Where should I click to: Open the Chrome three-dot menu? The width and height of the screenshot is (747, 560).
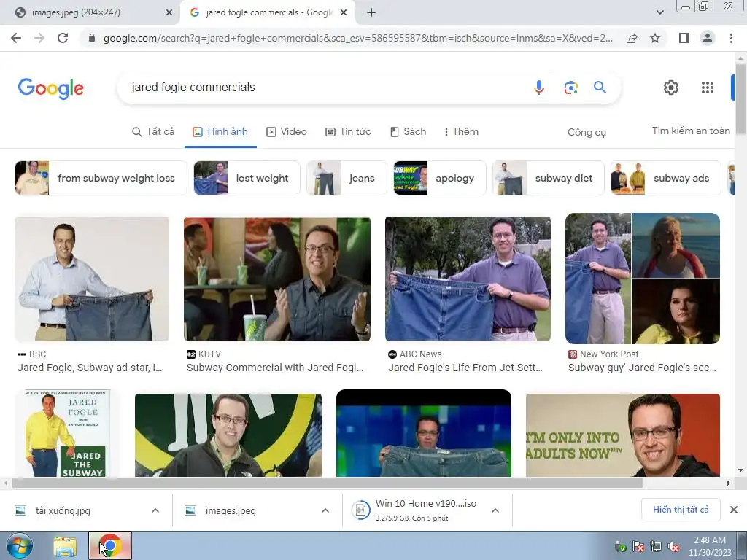coord(731,38)
